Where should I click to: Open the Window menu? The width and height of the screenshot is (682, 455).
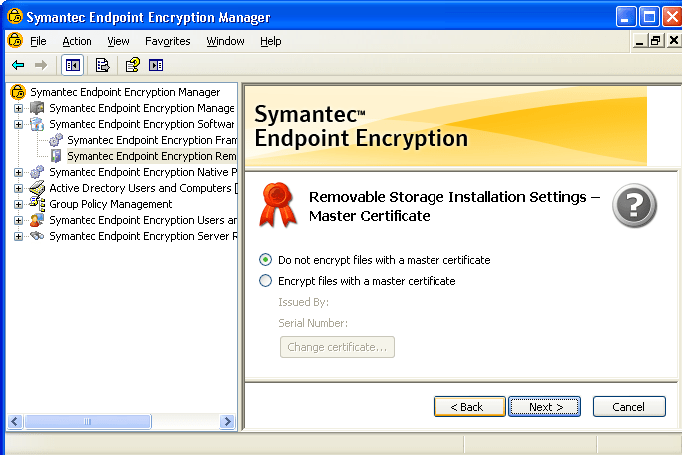[225, 41]
